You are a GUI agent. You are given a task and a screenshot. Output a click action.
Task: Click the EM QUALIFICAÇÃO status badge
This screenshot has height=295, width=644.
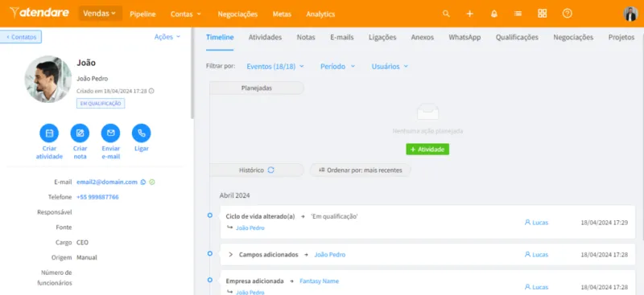101,104
